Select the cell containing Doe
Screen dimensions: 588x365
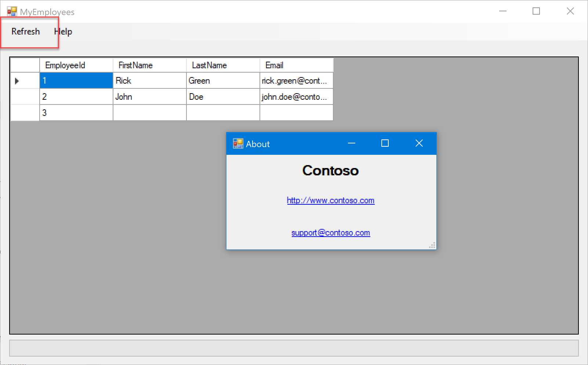223,96
